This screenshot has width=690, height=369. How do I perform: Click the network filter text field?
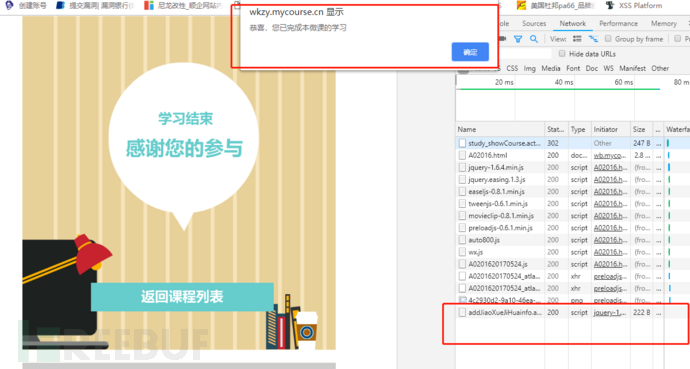pos(525,54)
